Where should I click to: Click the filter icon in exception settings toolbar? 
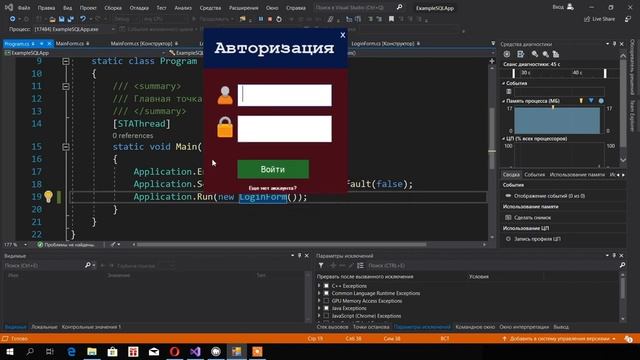[321, 265]
